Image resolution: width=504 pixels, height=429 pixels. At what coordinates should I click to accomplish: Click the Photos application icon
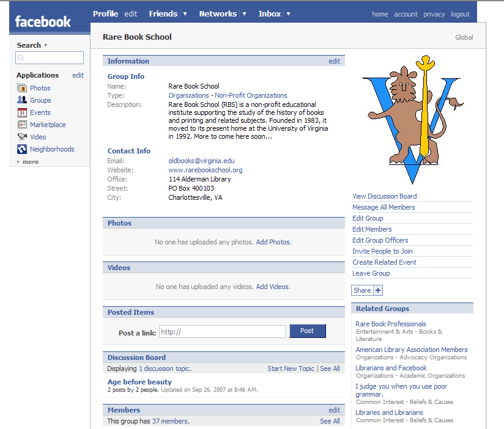pos(22,88)
